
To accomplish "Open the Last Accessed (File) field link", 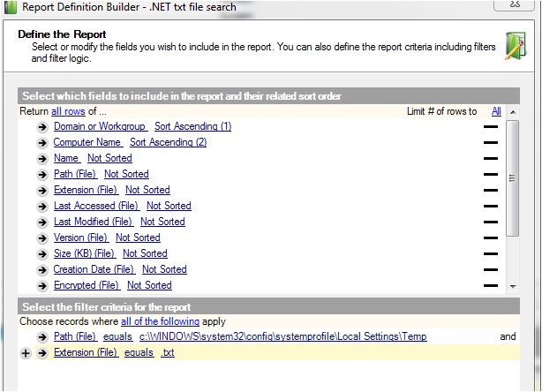I will tap(97, 206).
